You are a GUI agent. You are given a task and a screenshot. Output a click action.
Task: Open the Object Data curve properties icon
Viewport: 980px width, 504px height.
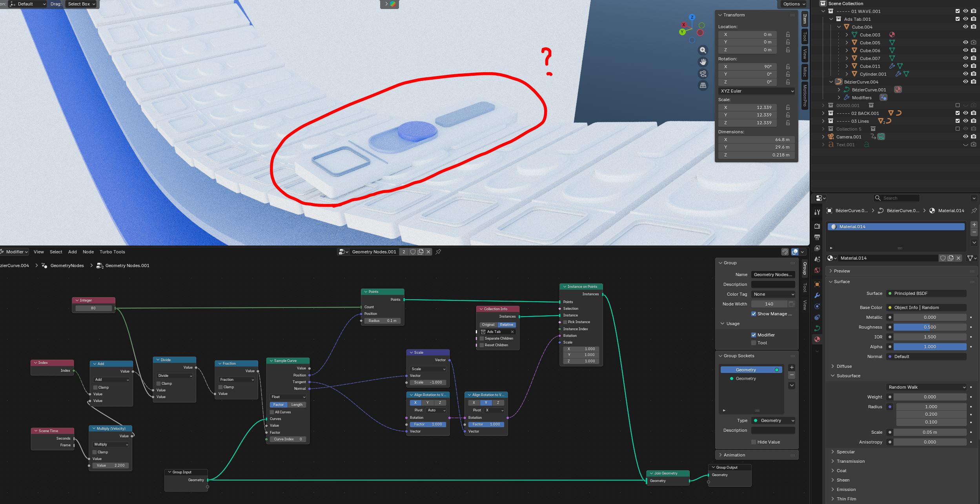tap(817, 328)
